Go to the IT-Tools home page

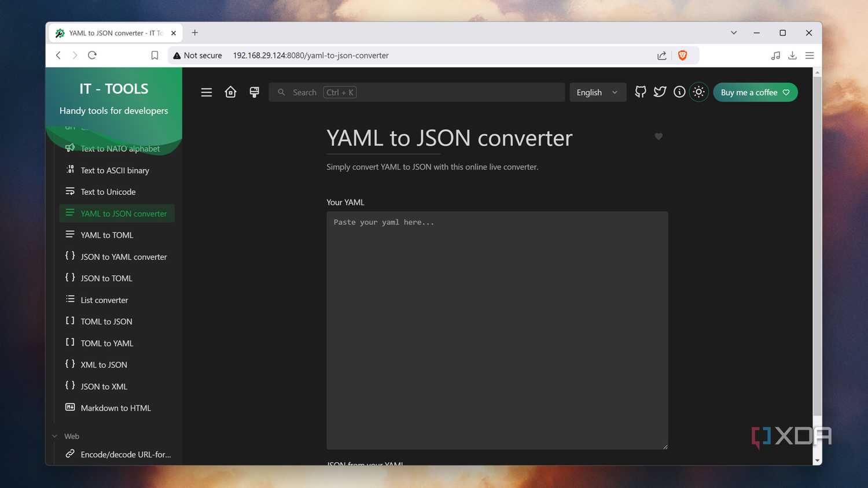pos(230,93)
